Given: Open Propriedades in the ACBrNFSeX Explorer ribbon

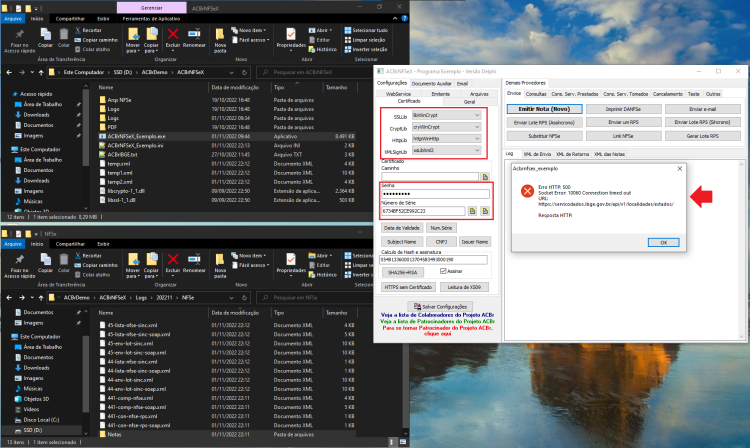Looking at the screenshot, I should [291, 38].
